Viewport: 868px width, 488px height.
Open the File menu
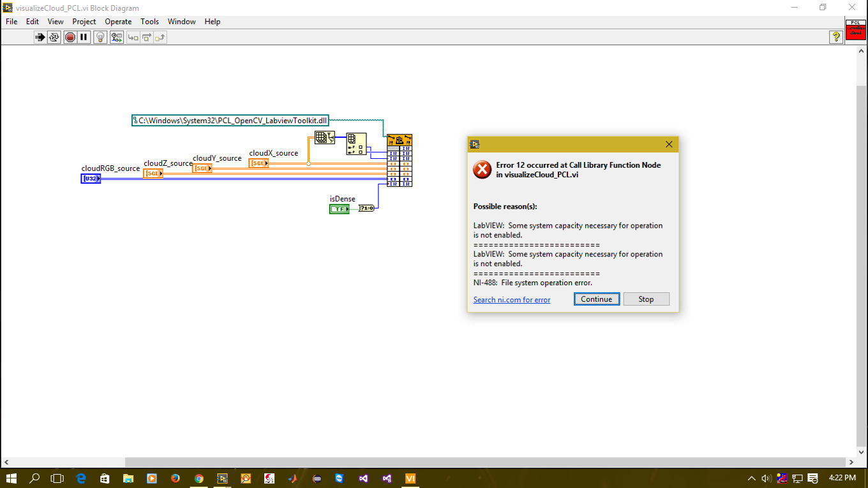click(11, 21)
